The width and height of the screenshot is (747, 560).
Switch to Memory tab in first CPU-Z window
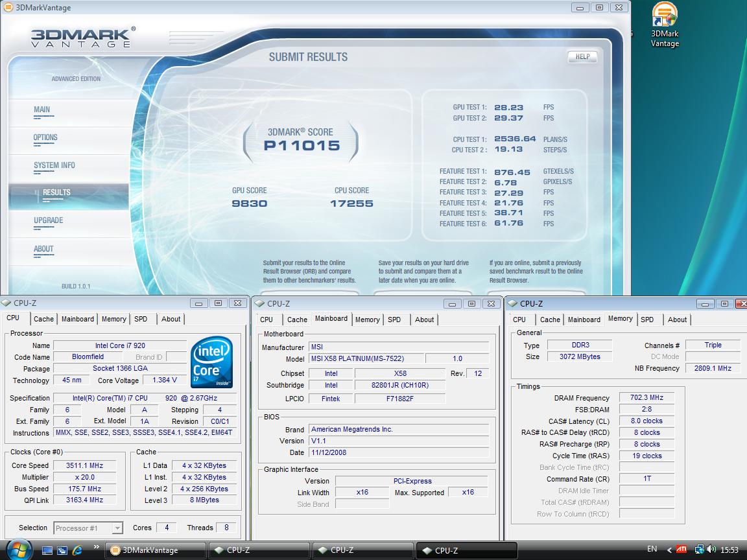(114, 319)
